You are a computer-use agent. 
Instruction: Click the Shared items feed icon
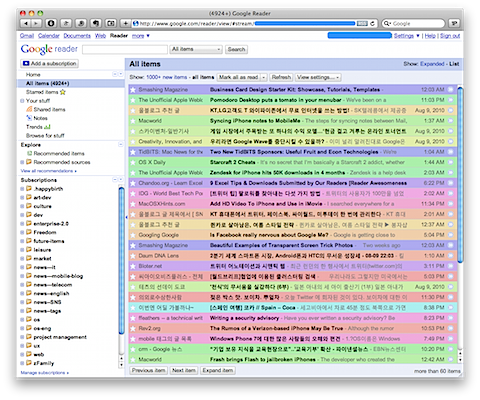[29, 109]
